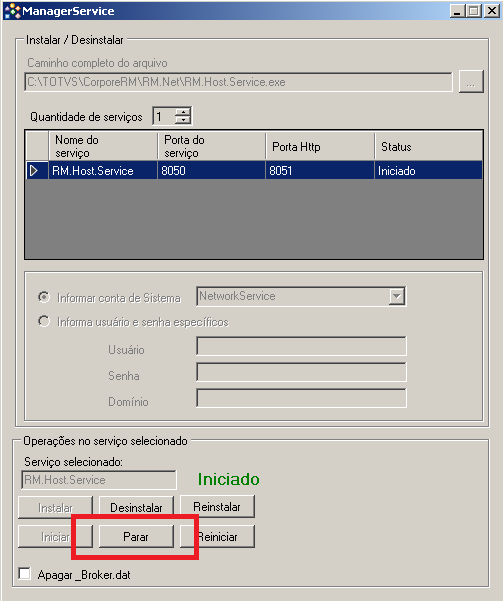This screenshot has height=601, width=503.
Task: Select the 8051 Porta Http cell
Action: 320,170
